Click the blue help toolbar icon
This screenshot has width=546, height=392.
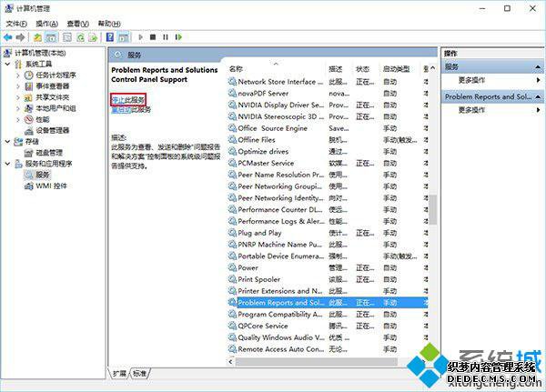110,37
